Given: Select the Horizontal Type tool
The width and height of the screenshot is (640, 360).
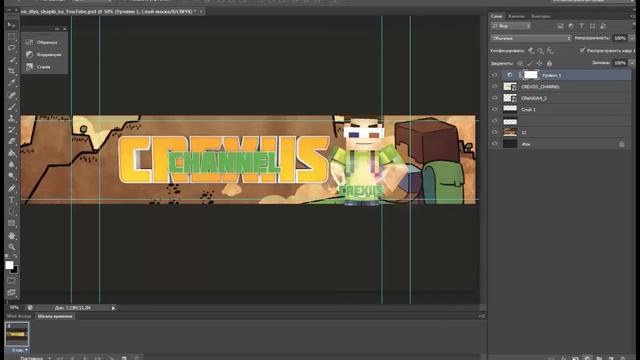Looking at the screenshot, I should pyautogui.click(x=12, y=200).
